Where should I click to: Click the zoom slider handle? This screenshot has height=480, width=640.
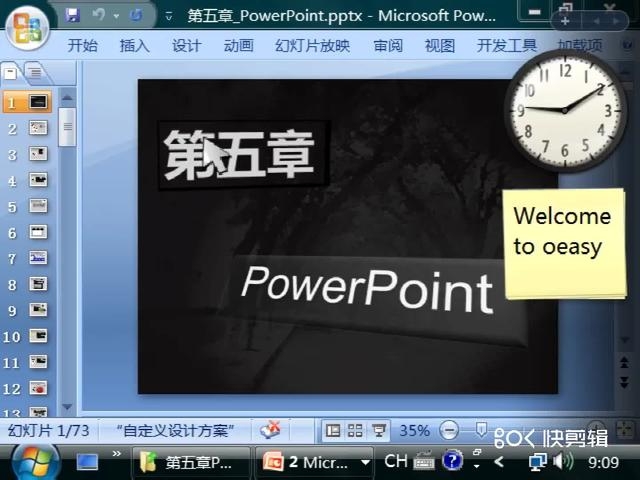coord(481,429)
